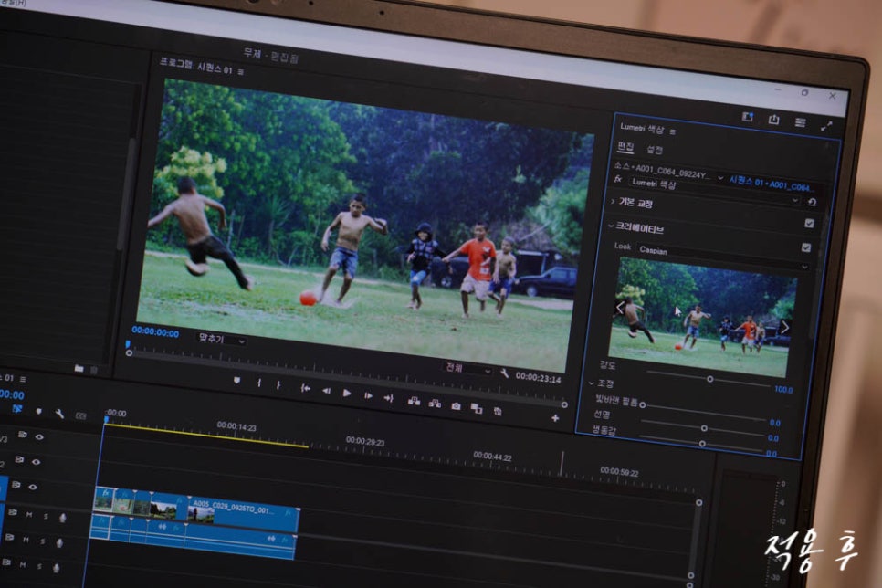Click the workspace icon with the blue dot
This screenshot has height=588, width=882.
point(748,117)
